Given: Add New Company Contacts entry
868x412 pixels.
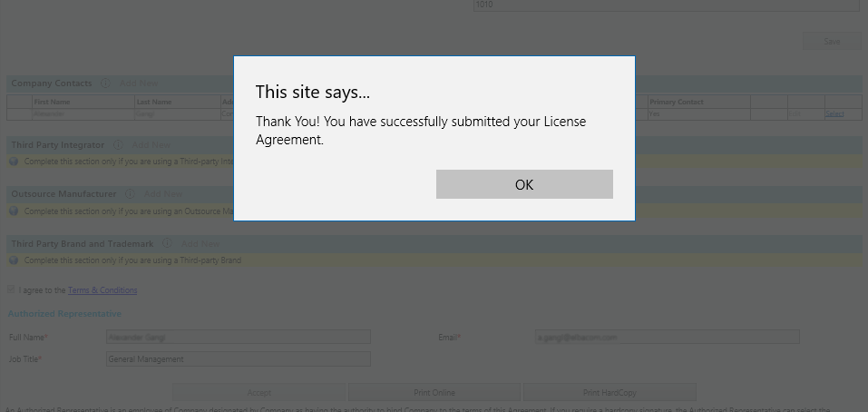Looking at the screenshot, I should (139, 83).
